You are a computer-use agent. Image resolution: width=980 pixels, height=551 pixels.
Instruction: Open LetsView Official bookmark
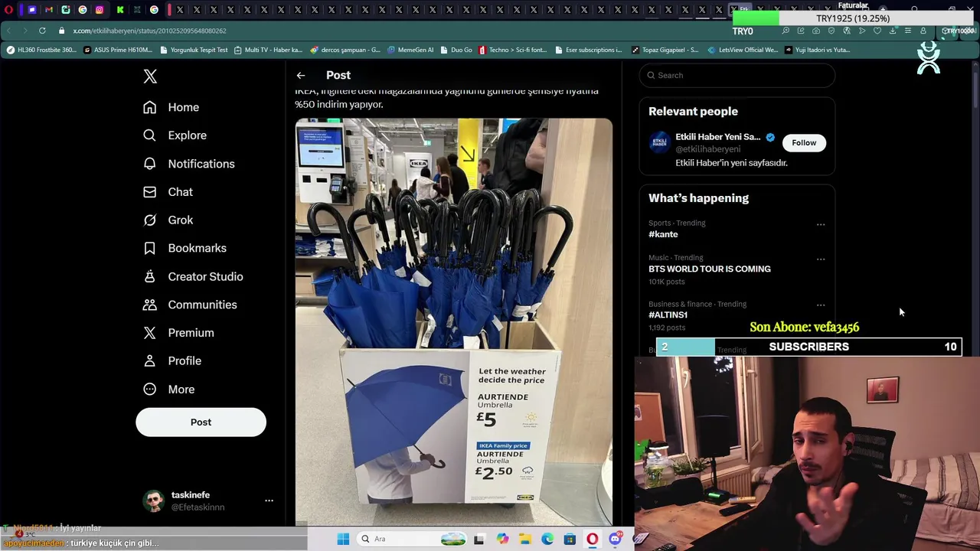(x=743, y=50)
